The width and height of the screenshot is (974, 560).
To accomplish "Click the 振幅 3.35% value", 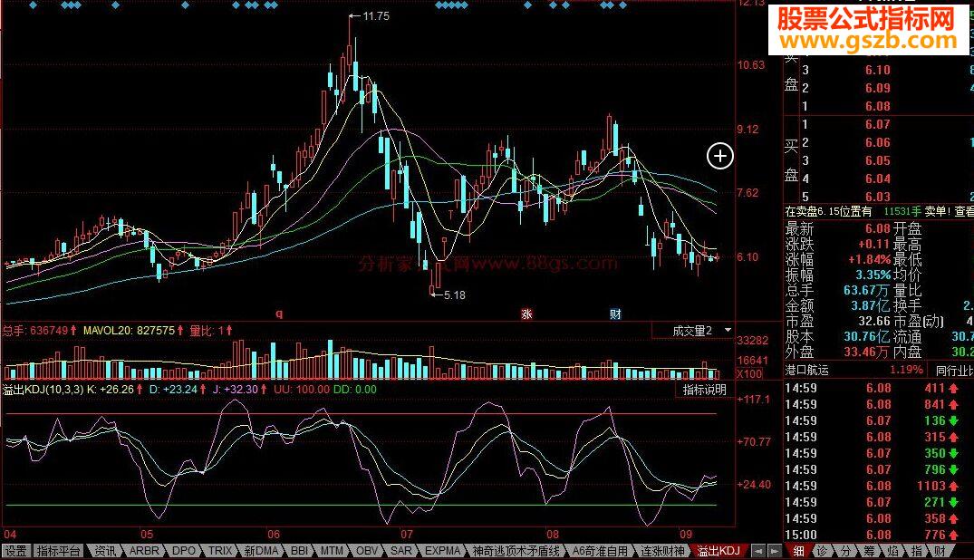I will pos(873,275).
